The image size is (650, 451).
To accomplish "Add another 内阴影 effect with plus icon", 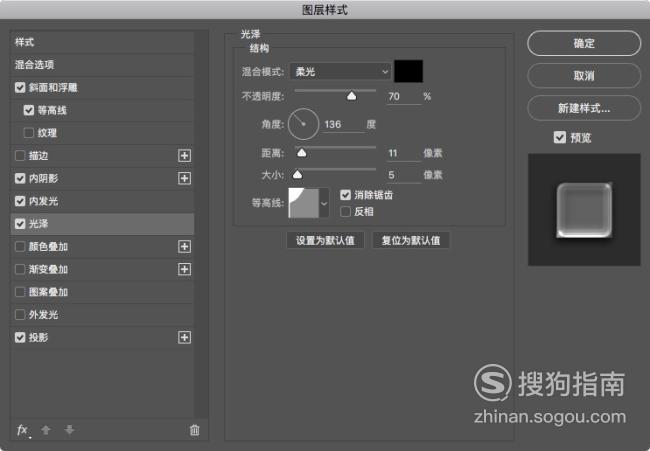I will click(x=184, y=178).
